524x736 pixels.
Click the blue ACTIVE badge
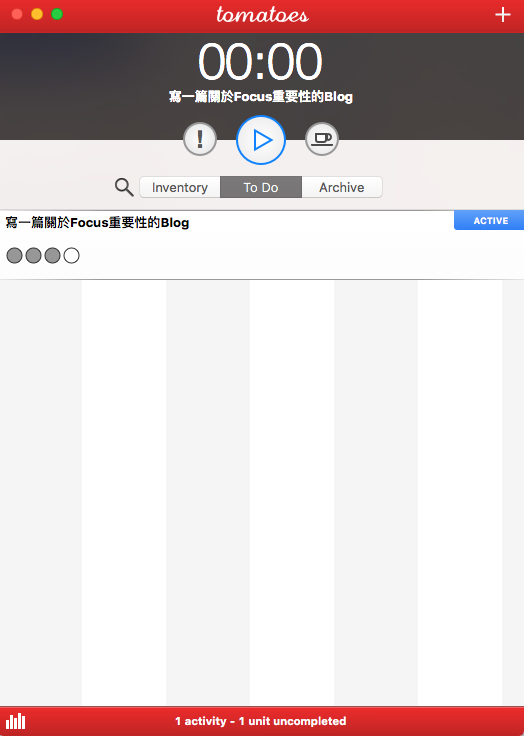pos(489,221)
